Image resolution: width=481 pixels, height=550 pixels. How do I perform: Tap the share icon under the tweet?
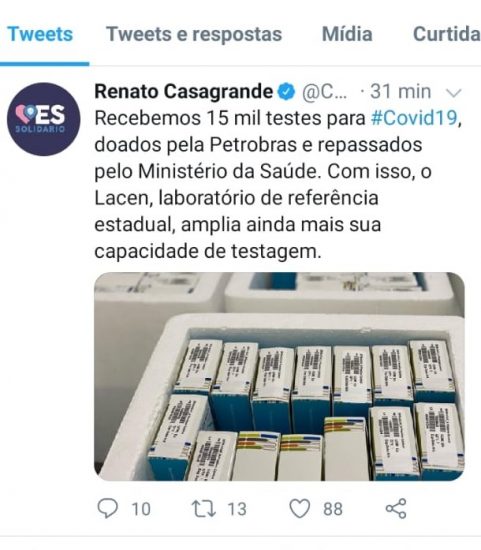(x=396, y=509)
